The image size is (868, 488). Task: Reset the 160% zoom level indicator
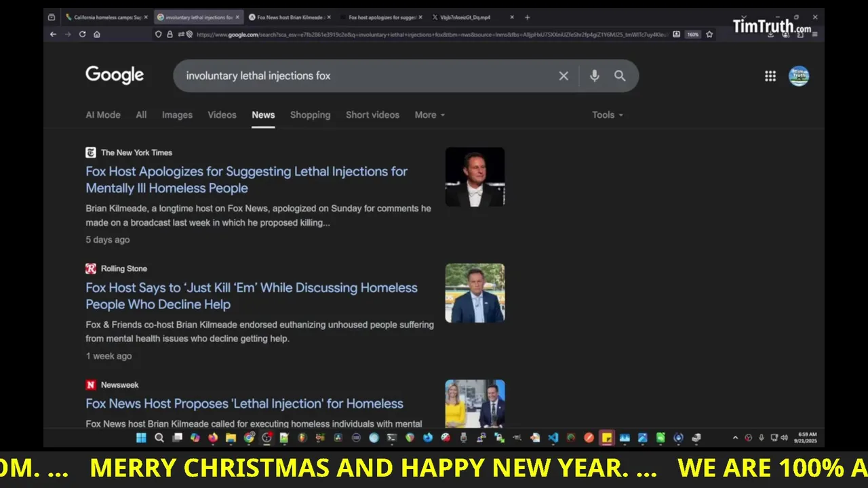[x=692, y=35]
